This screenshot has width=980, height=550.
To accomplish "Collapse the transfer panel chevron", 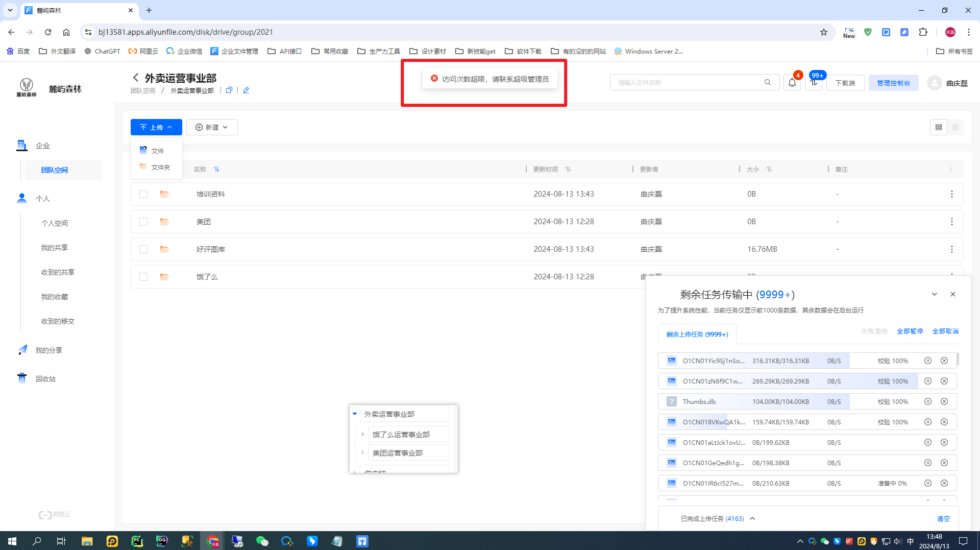I will tap(935, 294).
